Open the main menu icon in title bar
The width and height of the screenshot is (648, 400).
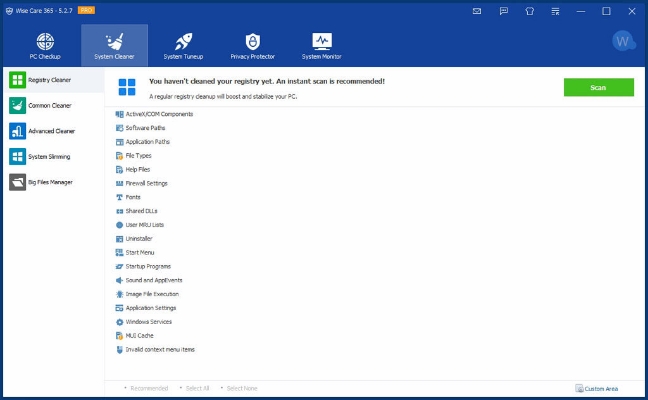pyautogui.click(x=555, y=12)
